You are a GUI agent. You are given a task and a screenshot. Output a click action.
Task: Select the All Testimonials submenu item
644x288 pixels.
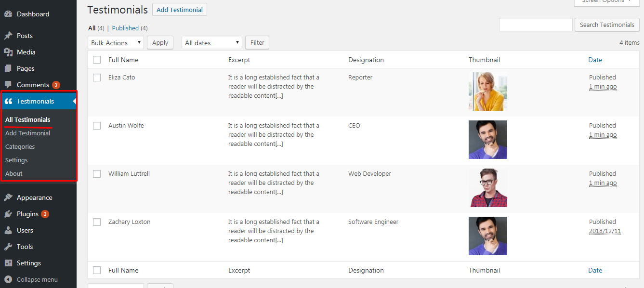click(x=27, y=119)
